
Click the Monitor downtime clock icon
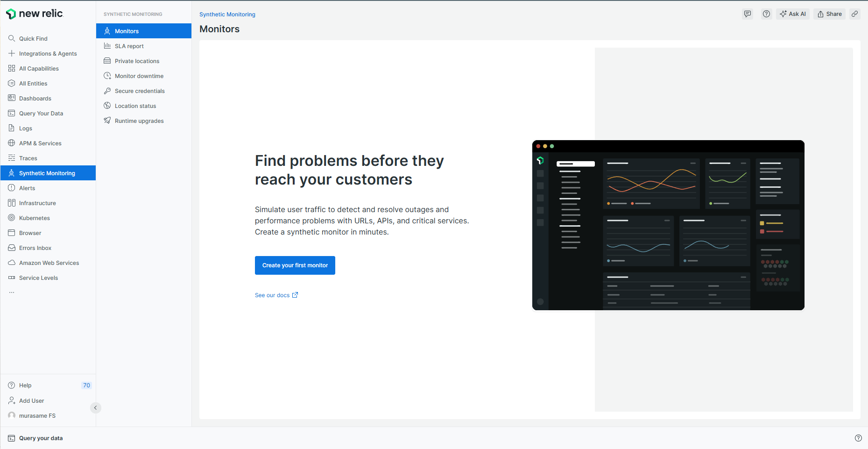107,76
